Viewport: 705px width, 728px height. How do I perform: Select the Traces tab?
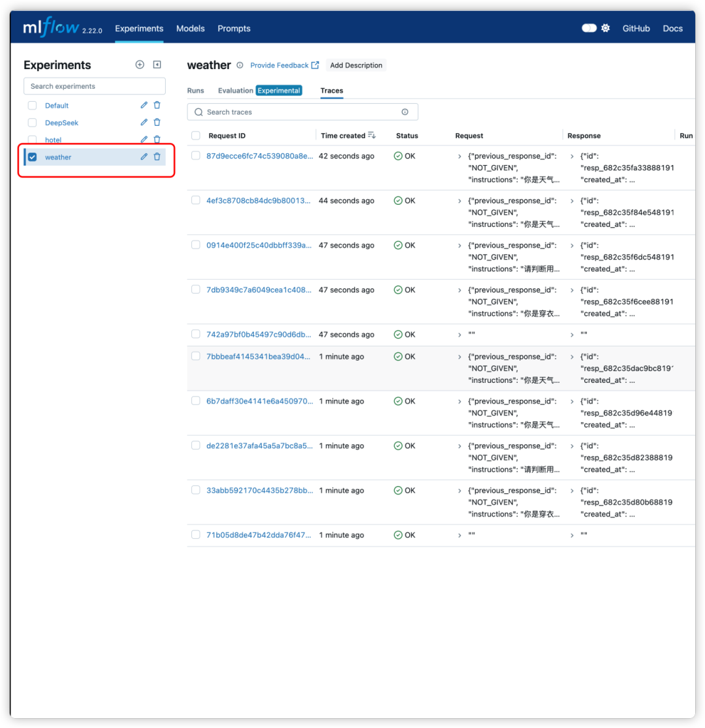[x=332, y=91]
